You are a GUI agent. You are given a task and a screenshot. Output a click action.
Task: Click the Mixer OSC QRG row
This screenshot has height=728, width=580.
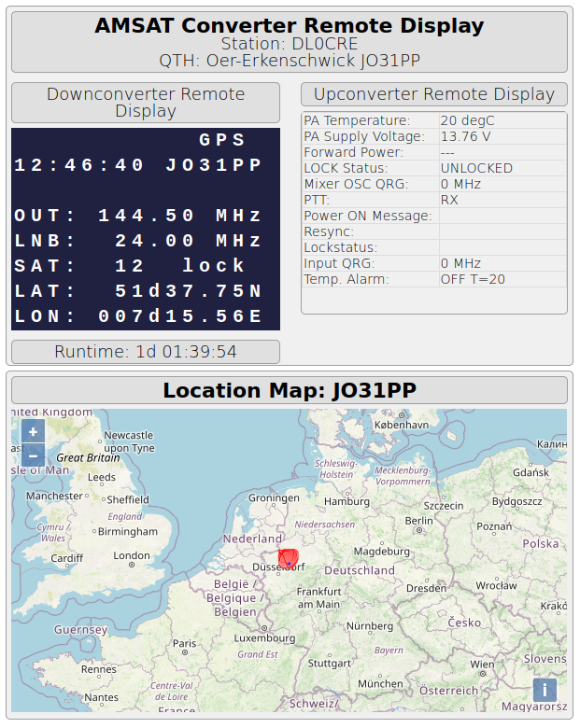(x=434, y=184)
